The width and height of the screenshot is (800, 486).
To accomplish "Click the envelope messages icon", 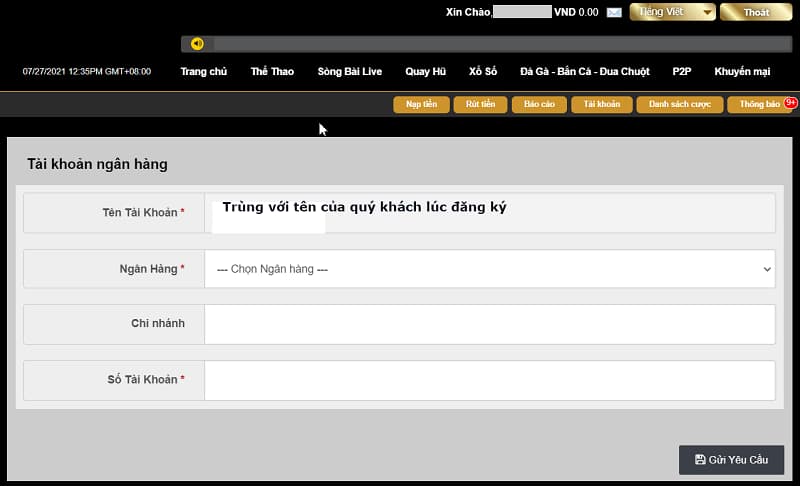I will pyautogui.click(x=614, y=13).
